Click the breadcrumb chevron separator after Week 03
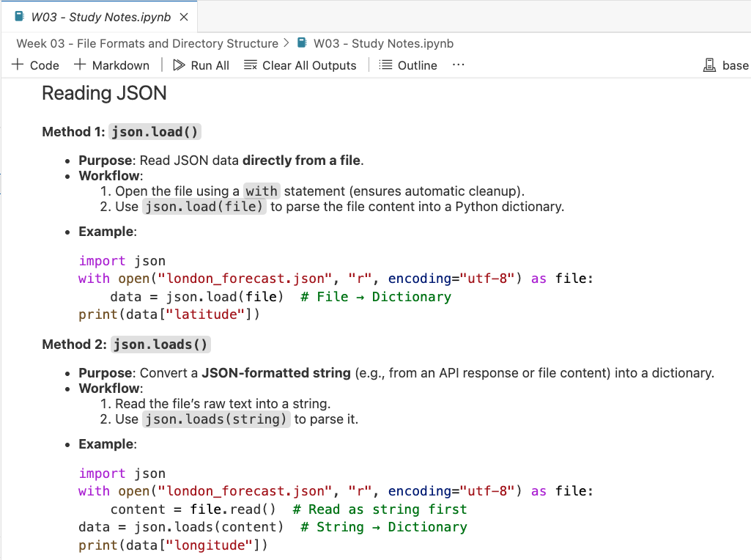Image resolution: width=751 pixels, height=560 pixels. (286, 43)
